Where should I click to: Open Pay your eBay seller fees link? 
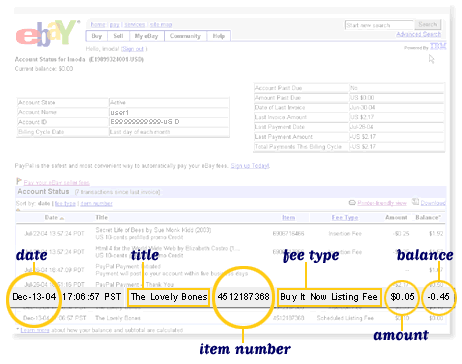click(57, 183)
